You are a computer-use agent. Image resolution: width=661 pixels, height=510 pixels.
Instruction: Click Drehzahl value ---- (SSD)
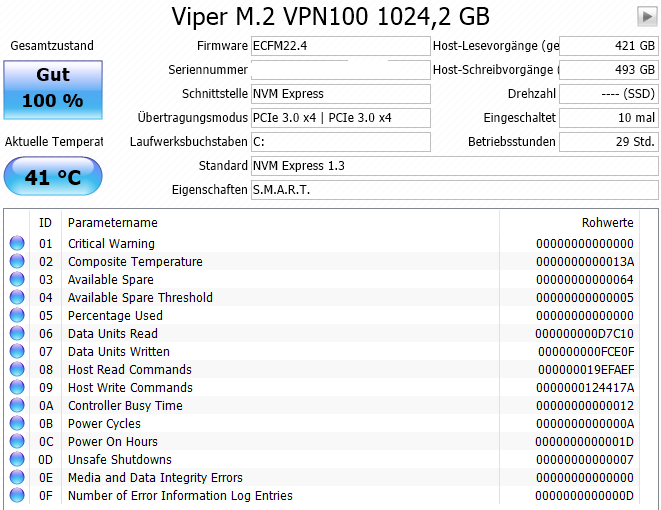(x=608, y=94)
